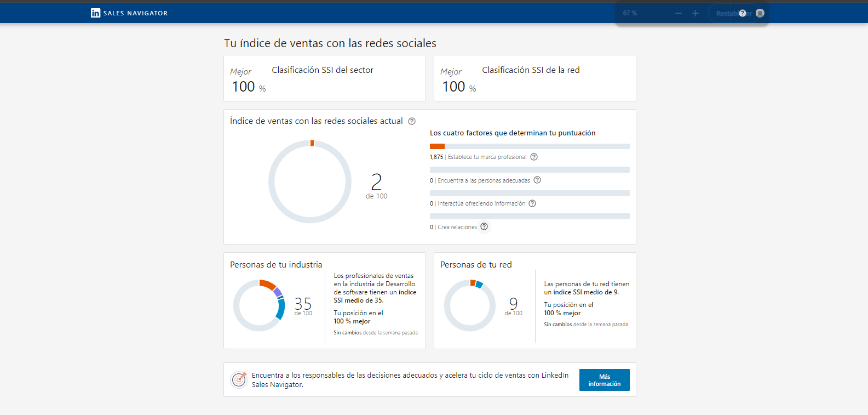Click the Personas de tu industria heading
Image resolution: width=868 pixels, height=415 pixels.
coord(276,265)
